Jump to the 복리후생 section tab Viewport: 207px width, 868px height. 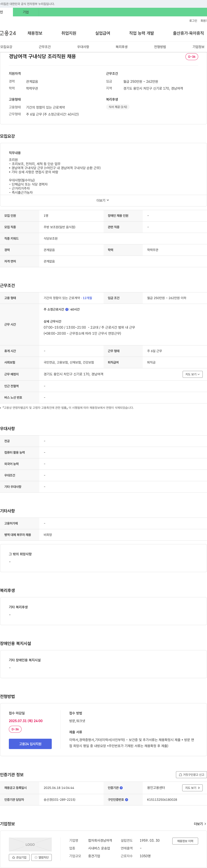tap(121, 47)
